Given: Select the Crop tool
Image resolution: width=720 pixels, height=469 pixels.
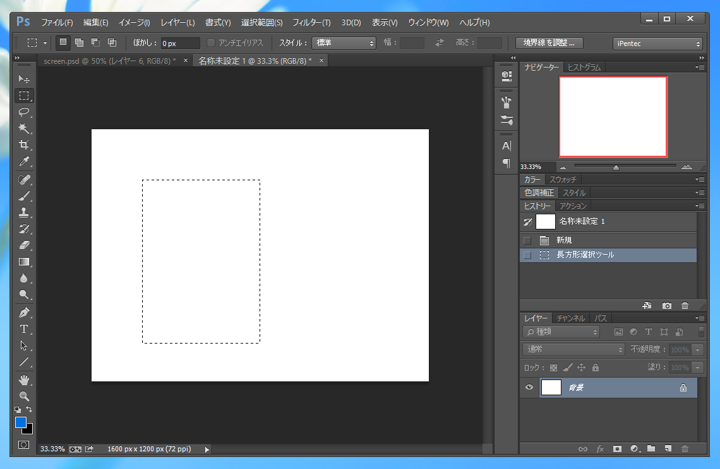Looking at the screenshot, I should tap(24, 145).
